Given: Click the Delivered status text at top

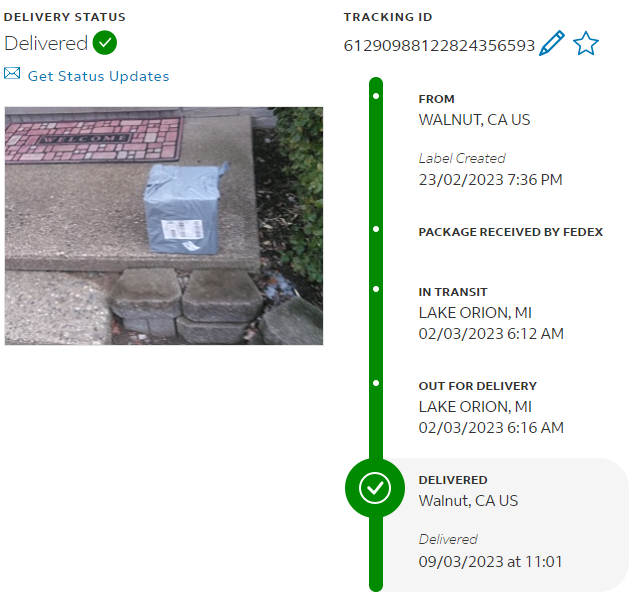Looking at the screenshot, I should 46,43.
